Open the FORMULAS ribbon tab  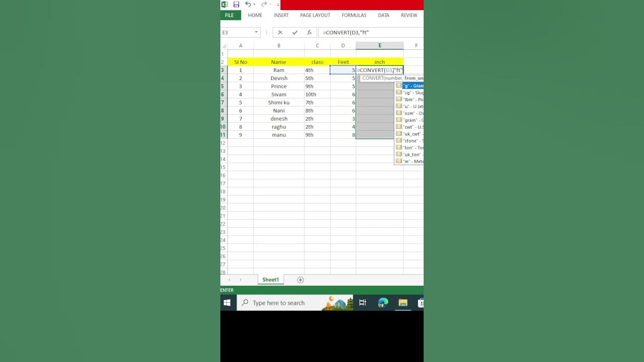pyautogui.click(x=354, y=16)
